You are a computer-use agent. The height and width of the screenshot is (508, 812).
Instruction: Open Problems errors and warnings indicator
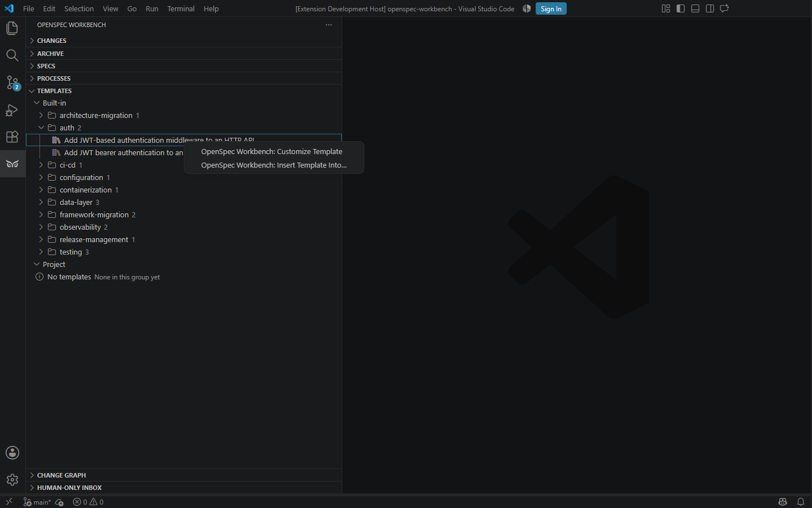[89, 502]
